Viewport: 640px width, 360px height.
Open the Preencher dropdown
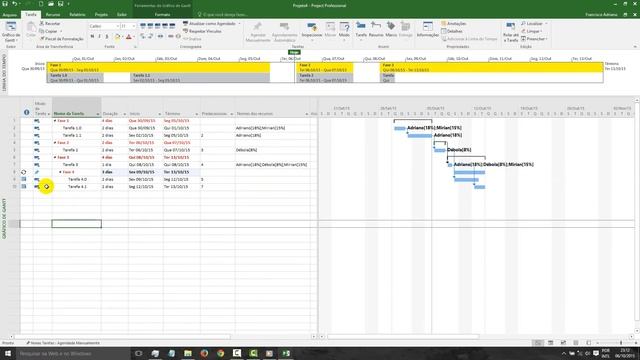pos(534,39)
